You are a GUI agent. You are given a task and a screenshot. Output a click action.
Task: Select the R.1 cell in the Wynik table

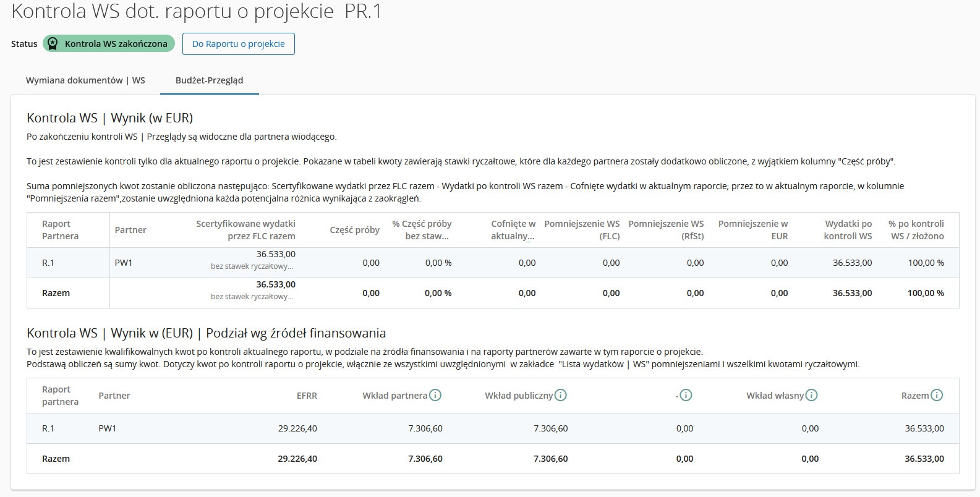[48, 263]
